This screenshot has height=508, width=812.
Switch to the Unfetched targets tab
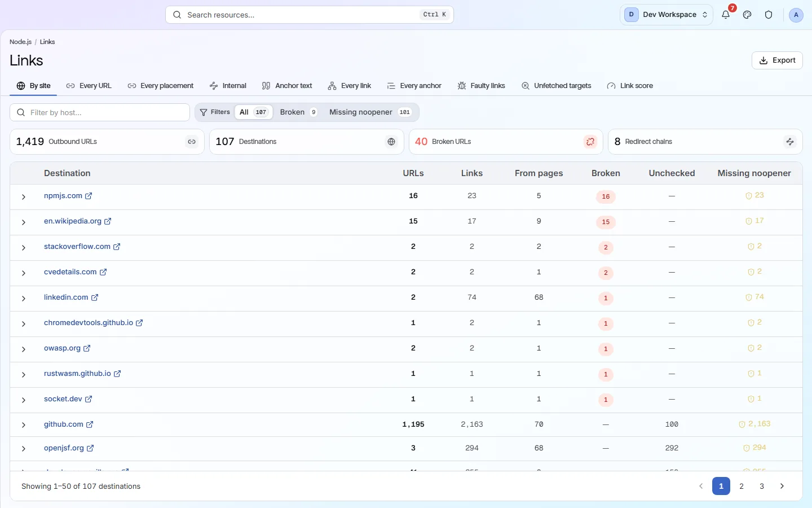557,86
